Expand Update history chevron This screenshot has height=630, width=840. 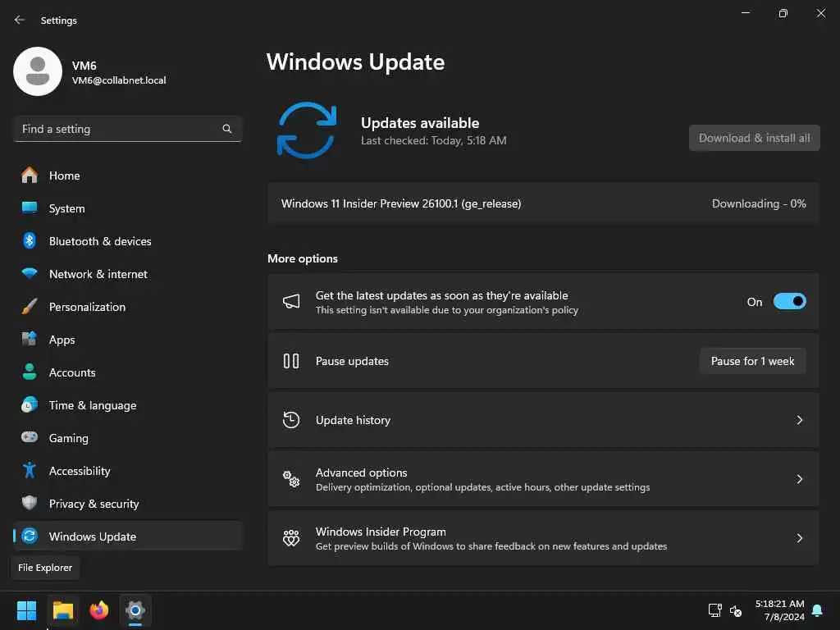click(x=799, y=419)
